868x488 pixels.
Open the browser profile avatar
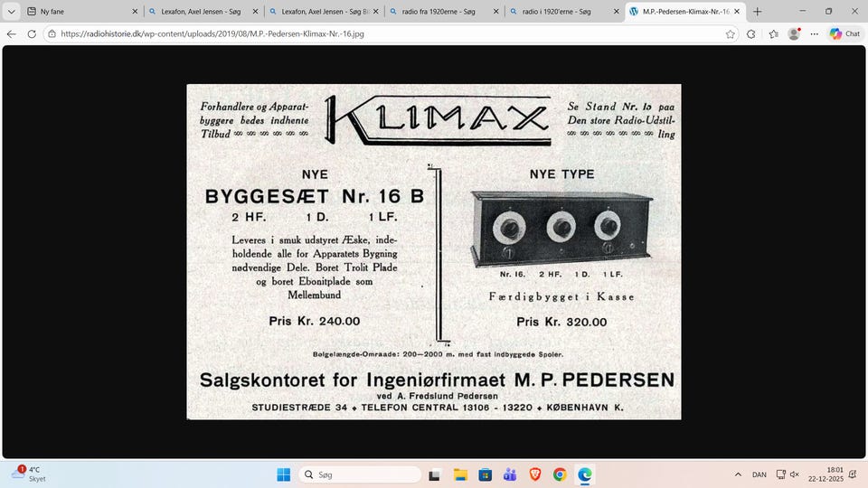(794, 33)
